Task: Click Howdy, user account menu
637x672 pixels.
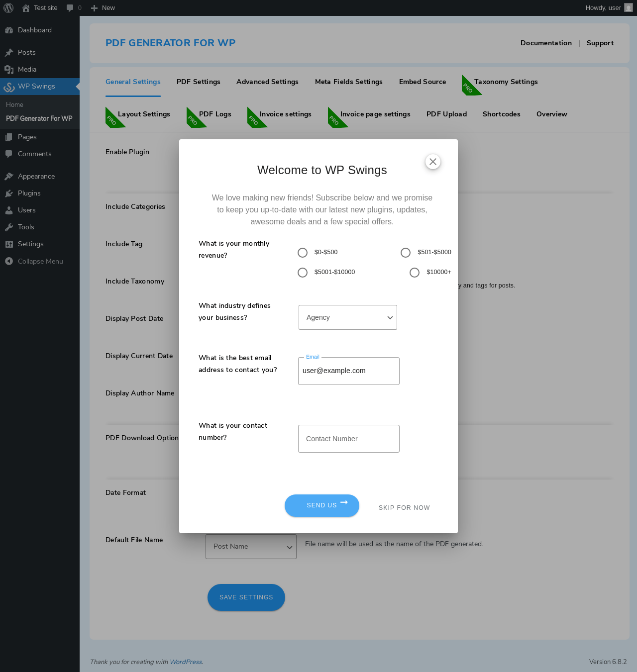Action: point(608,8)
